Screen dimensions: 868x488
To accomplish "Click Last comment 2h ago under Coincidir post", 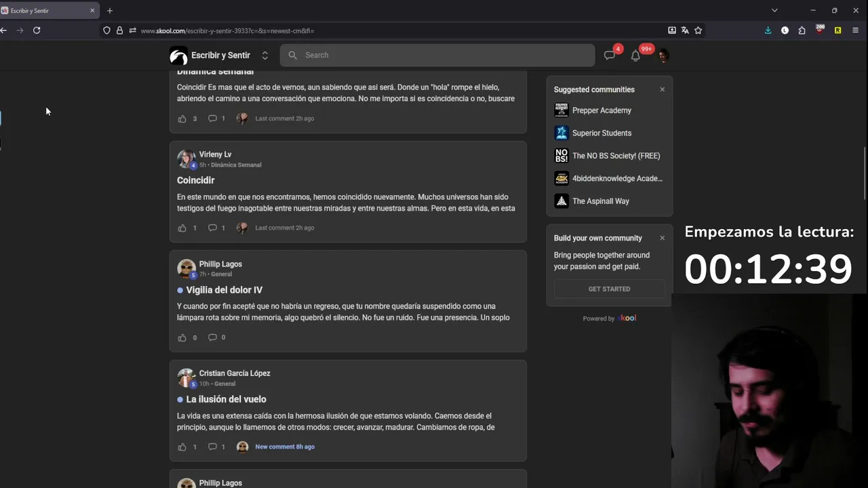I will point(284,228).
